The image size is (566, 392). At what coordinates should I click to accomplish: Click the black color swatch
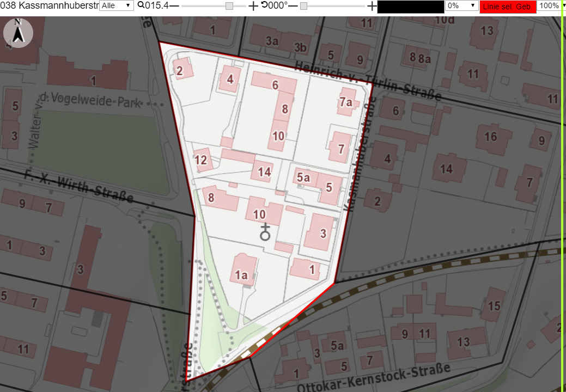click(410, 7)
